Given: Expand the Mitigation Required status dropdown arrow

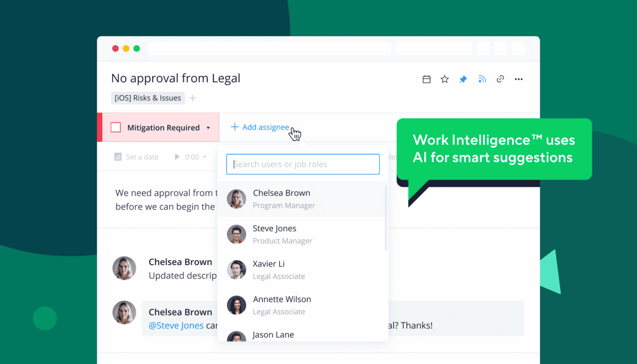Looking at the screenshot, I should tap(208, 128).
